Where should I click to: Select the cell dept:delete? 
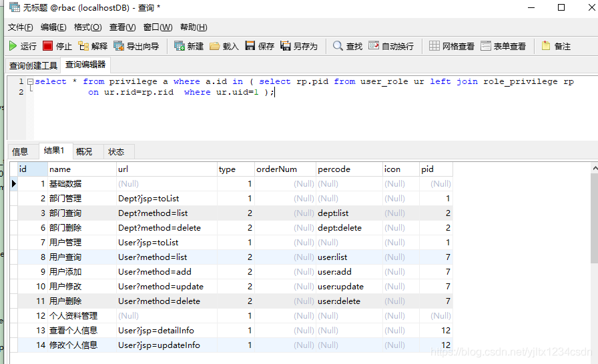[349, 228]
